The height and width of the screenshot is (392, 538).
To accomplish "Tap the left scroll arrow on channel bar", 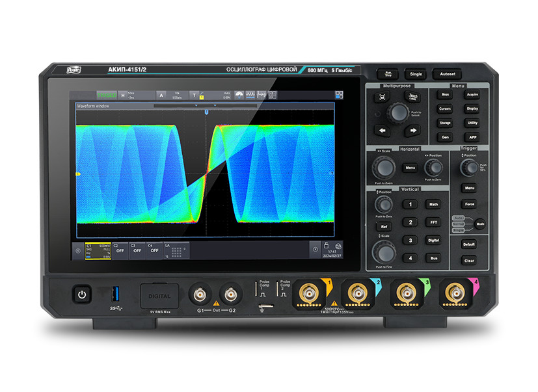I will point(79,250).
